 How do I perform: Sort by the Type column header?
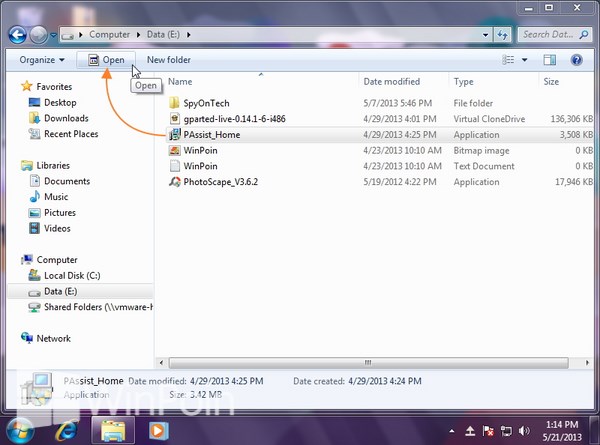(x=463, y=82)
